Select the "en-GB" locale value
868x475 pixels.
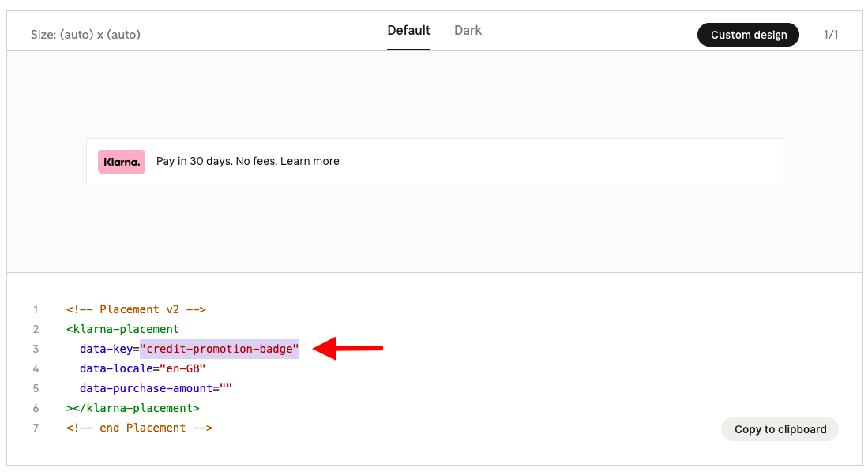(182, 368)
